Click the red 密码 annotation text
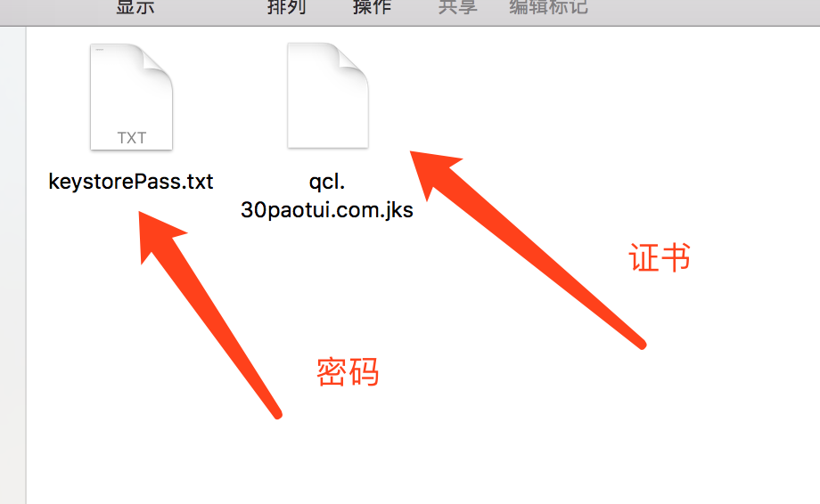 click(348, 372)
